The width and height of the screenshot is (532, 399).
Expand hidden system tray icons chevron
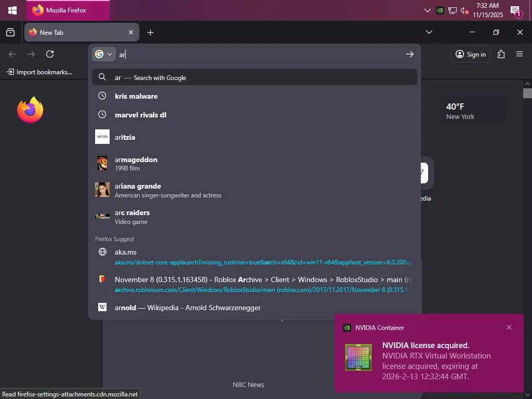coord(428,10)
